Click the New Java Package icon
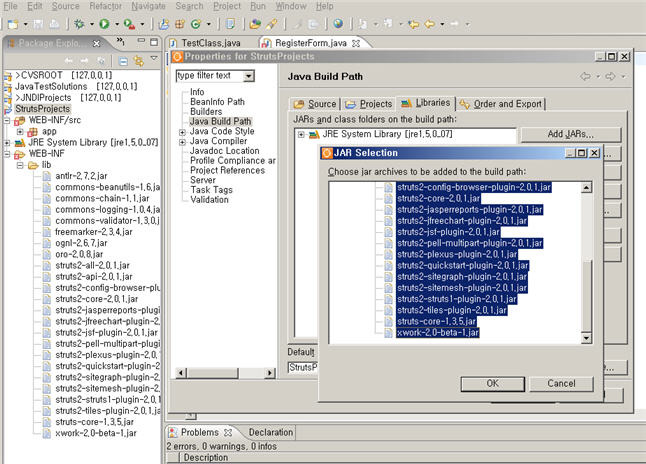646x464 pixels. click(x=180, y=24)
